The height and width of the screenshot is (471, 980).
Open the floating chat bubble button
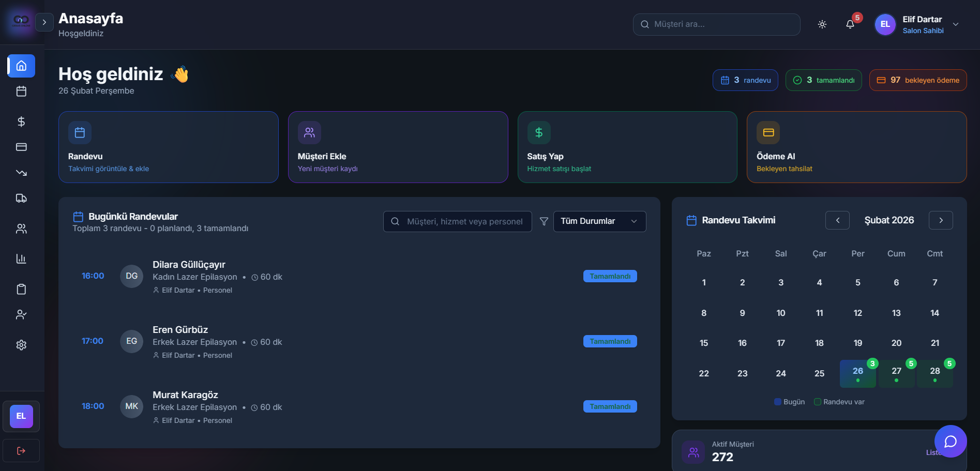tap(950, 441)
